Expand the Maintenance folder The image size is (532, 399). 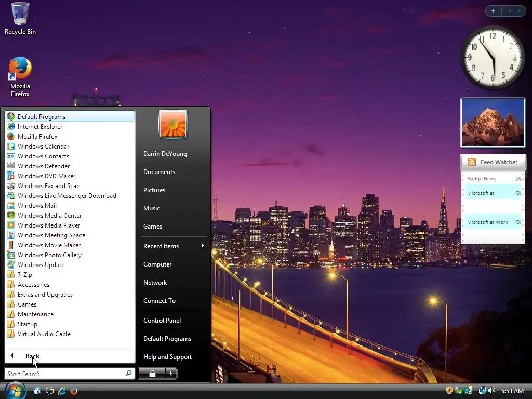[70, 314]
